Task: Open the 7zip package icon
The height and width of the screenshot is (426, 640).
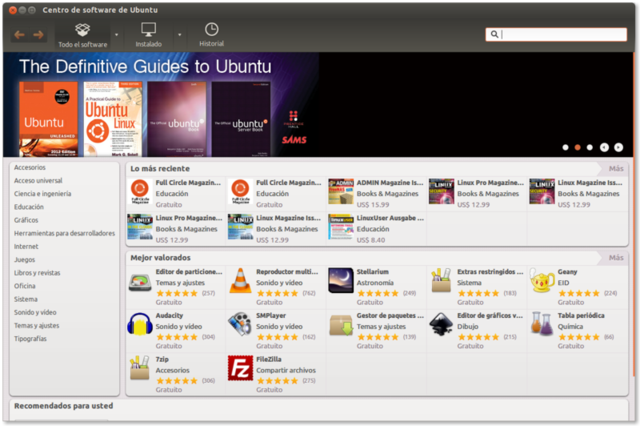Action: (140, 368)
